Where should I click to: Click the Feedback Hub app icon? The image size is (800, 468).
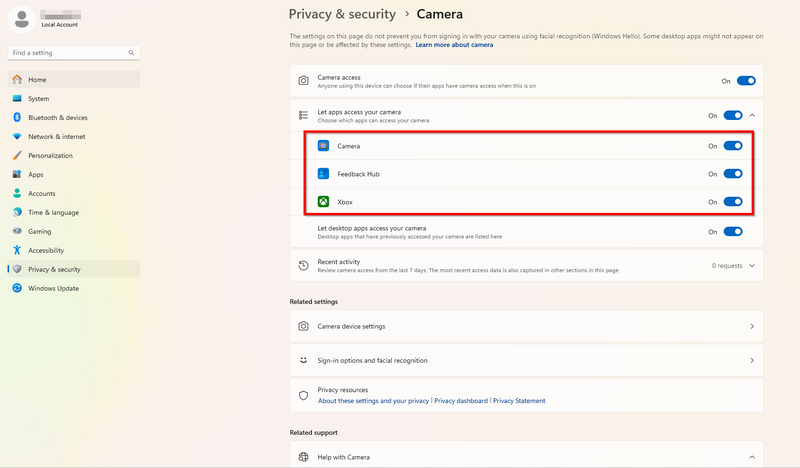point(323,174)
